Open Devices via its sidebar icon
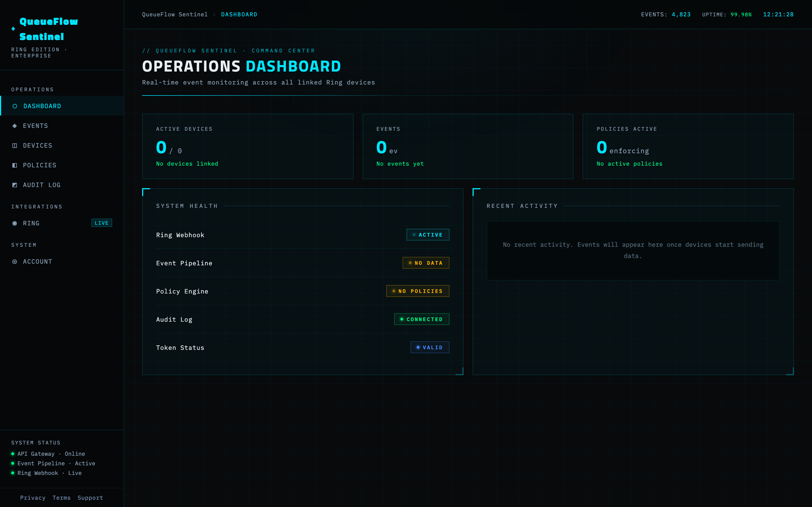 (x=15, y=145)
